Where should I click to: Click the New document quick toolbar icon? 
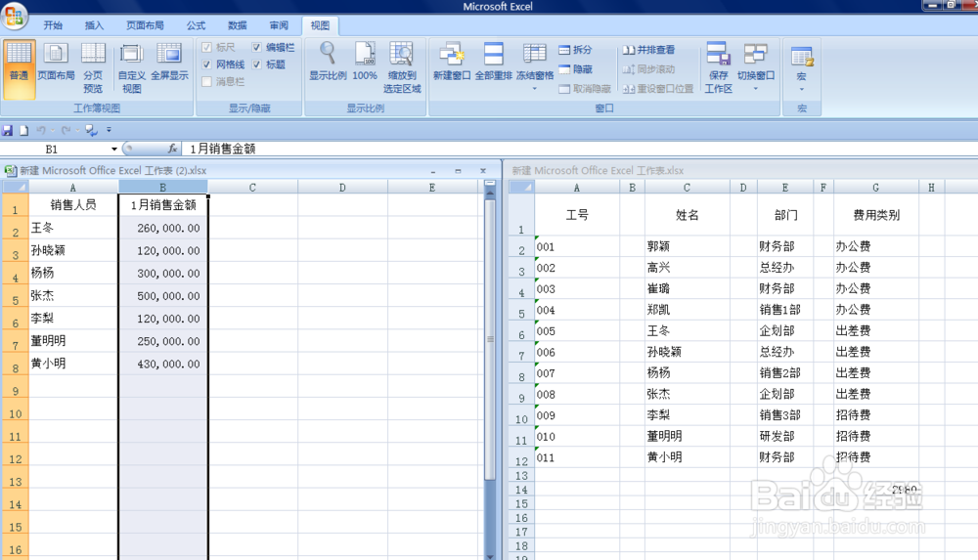point(23,130)
